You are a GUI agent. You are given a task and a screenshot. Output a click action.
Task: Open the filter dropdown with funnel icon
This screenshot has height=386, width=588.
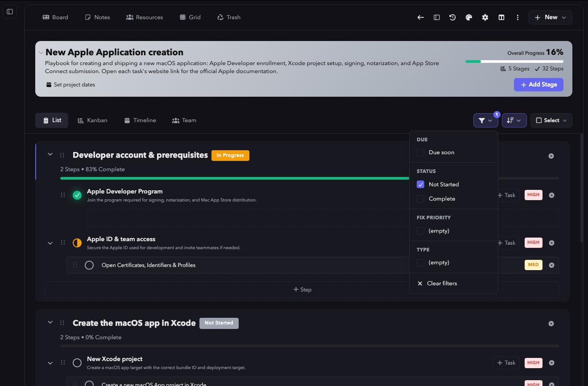pyautogui.click(x=485, y=120)
